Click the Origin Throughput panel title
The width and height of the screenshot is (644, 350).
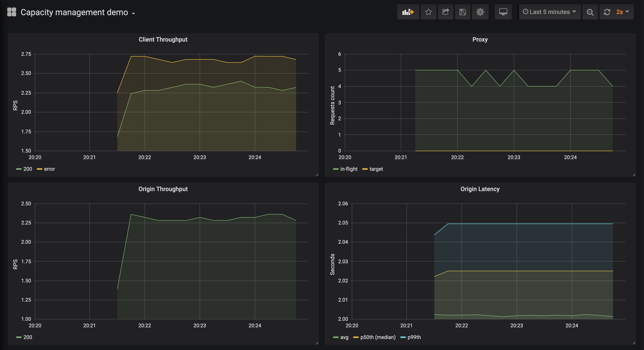click(163, 189)
